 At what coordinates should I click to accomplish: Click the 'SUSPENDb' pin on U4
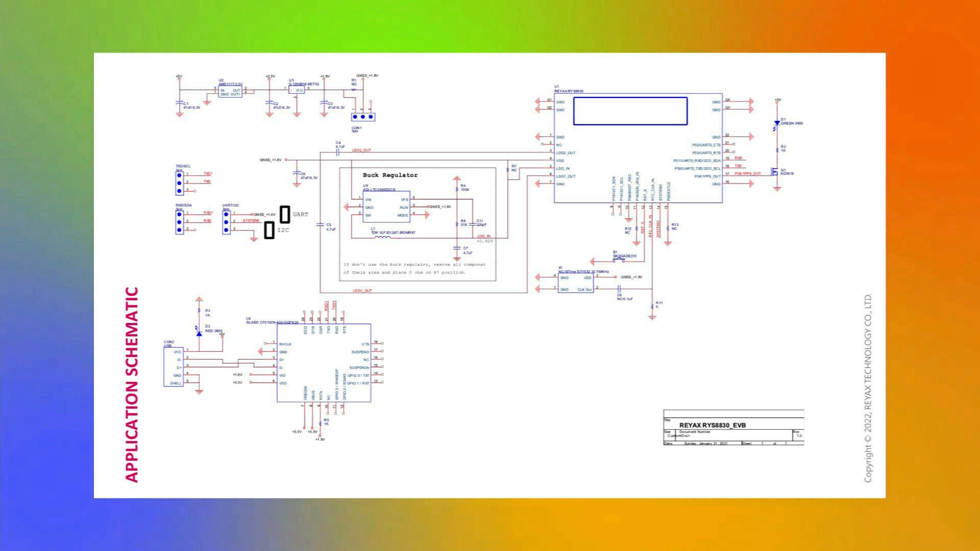[359, 368]
